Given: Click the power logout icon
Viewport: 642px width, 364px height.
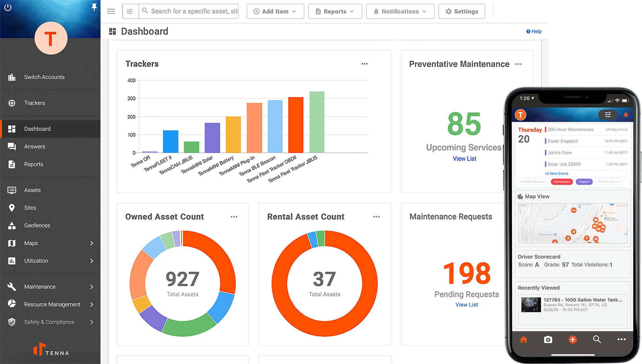Looking at the screenshot, I should pyautogui.click(x=8, y=7).
